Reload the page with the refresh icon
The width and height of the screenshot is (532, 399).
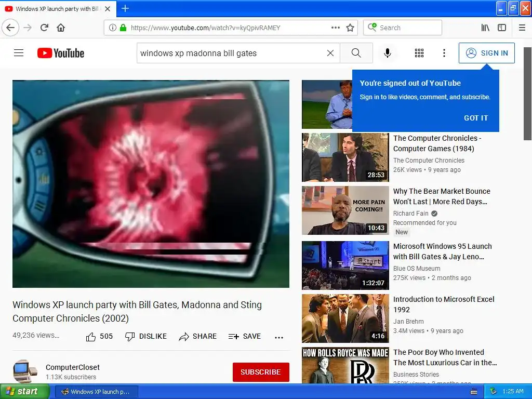(44, 28)
